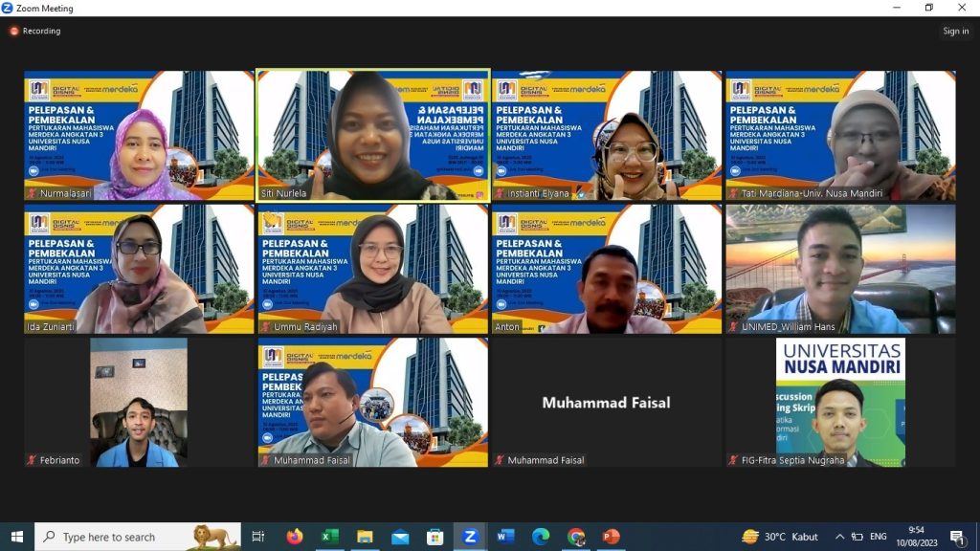Image resolution: width=980 pixels, height=551 pixels.
Task: Open the Windows Start menu
Action: (17, 537)
